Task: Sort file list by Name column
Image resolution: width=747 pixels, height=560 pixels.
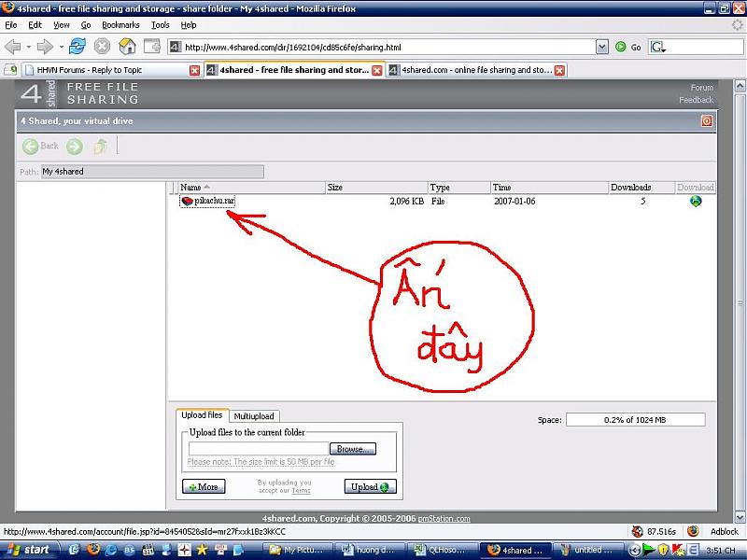Action: tap(190, 188)
